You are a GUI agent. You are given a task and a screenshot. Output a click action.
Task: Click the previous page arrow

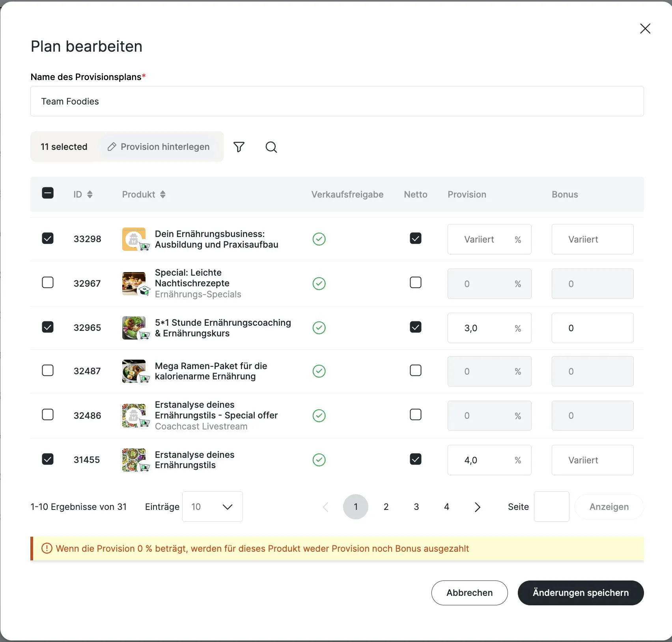click(326, 507)
